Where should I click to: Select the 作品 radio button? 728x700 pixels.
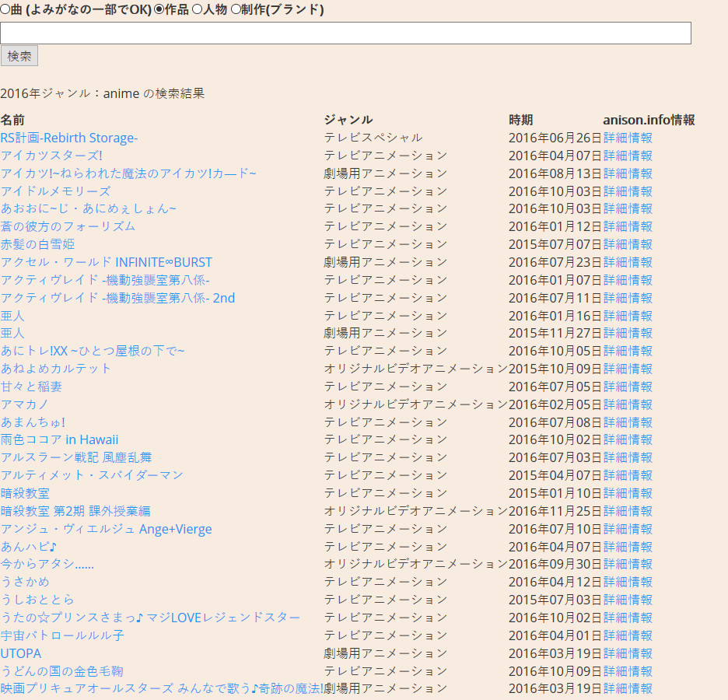[159, 9]
